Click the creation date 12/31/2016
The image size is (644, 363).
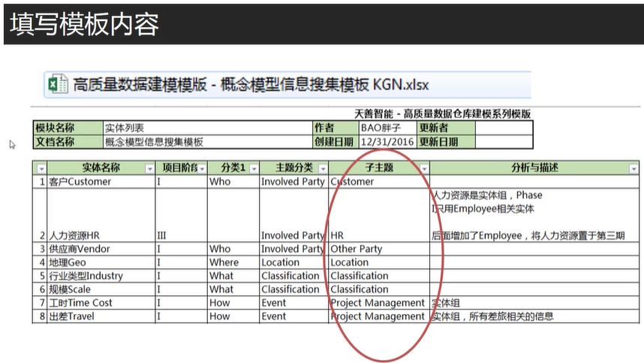(388, 142)
